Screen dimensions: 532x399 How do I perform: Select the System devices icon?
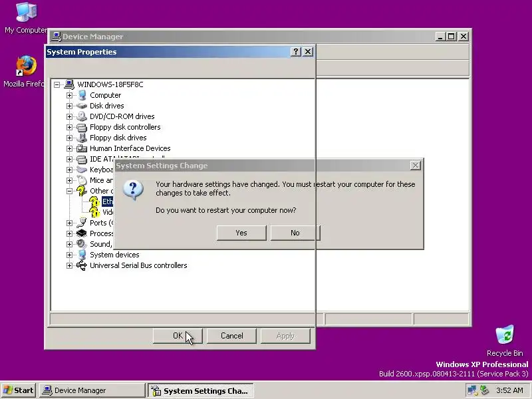[82, 255]
